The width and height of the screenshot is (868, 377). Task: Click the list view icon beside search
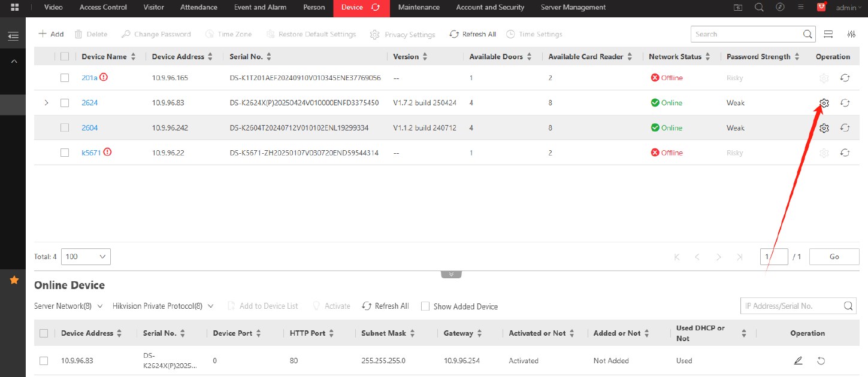pos(828,34)
